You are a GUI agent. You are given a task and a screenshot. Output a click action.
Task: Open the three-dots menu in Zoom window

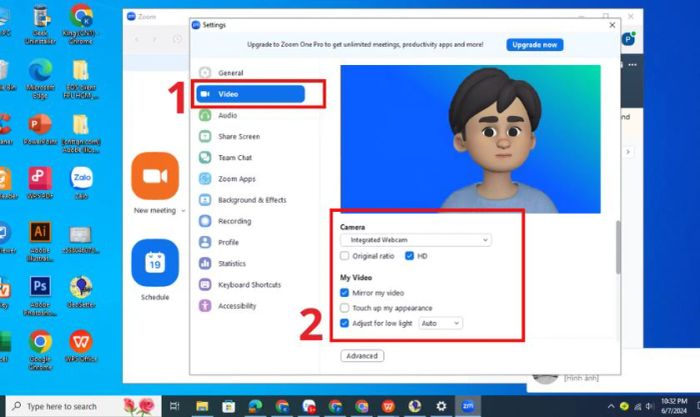coord(633,65)
